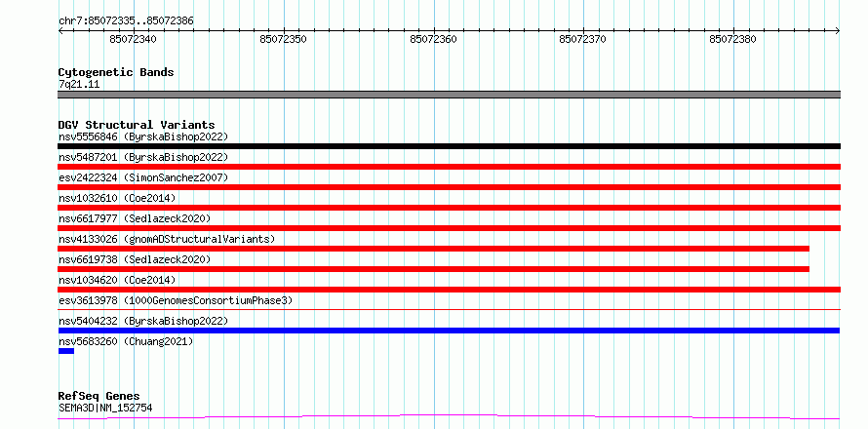Open nsv5487201 (ByrskaBishop2022) label
The height and width of the screenshot is (429, 868).
click(143, 157)
